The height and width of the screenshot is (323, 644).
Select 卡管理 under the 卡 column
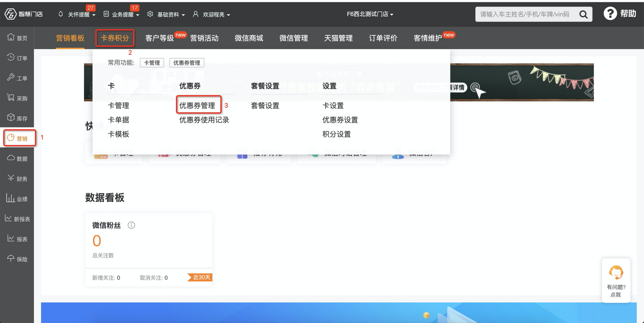(x=118, y=106)
